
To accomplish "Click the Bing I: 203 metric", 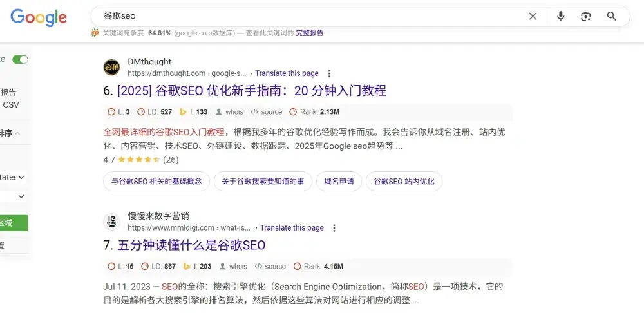I will pyautogui.click(x=197, y=266).
